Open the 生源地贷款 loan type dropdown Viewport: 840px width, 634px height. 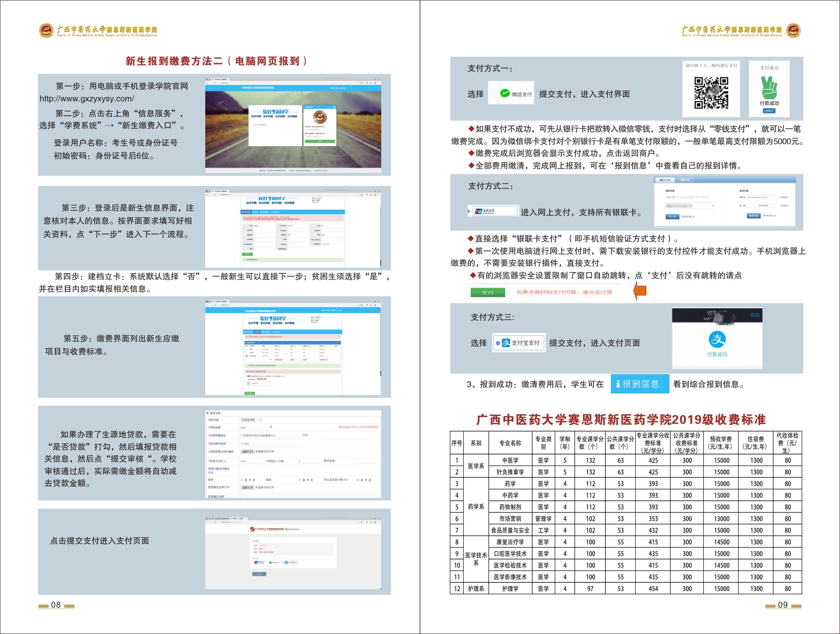[251, 420]
